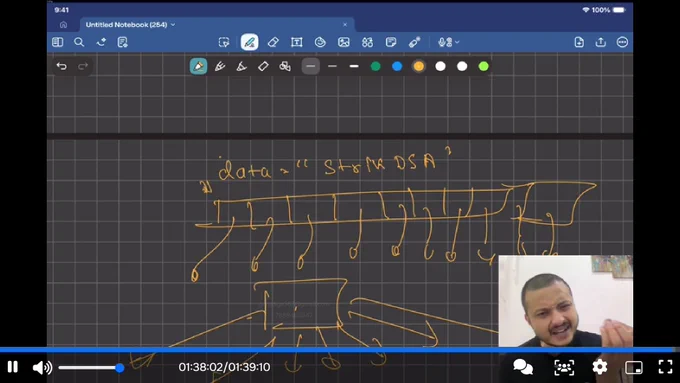Open the pen settings overlapping circles icon
The width and height of the screenshot is (680, 383).
click(285, 66)
